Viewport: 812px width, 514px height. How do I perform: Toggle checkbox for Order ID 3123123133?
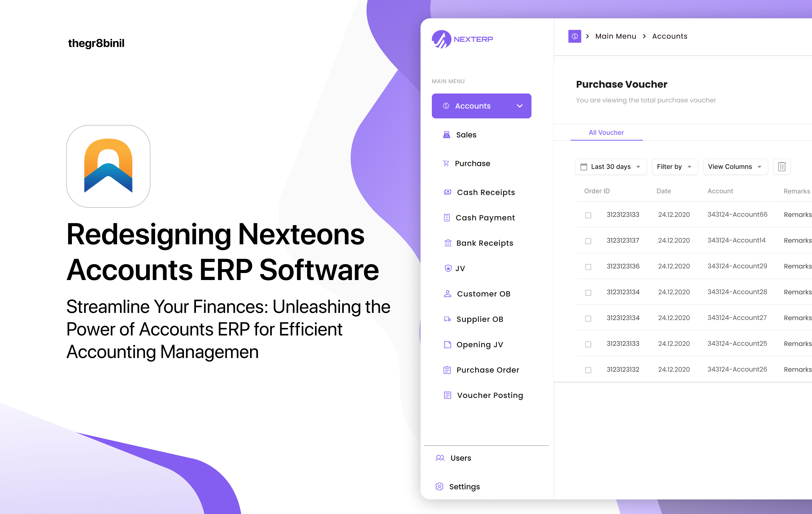click(x=588, y=215)
